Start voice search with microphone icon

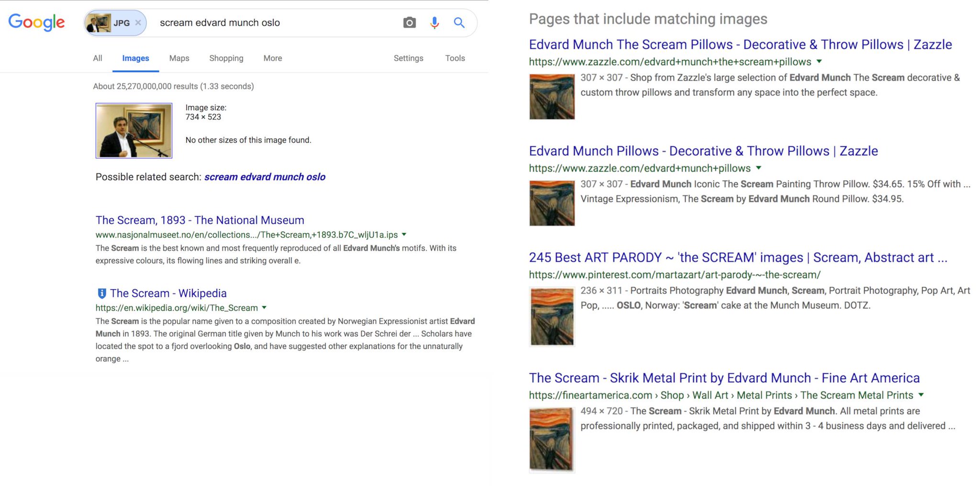pyautogui.click(x=434, y=23)
